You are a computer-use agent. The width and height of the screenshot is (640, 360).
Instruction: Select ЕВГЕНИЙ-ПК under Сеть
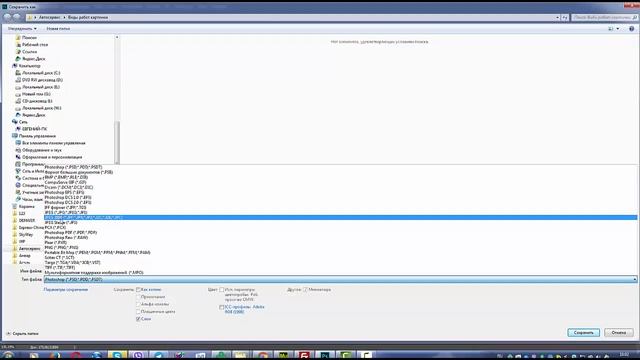[x=34, y=129]
